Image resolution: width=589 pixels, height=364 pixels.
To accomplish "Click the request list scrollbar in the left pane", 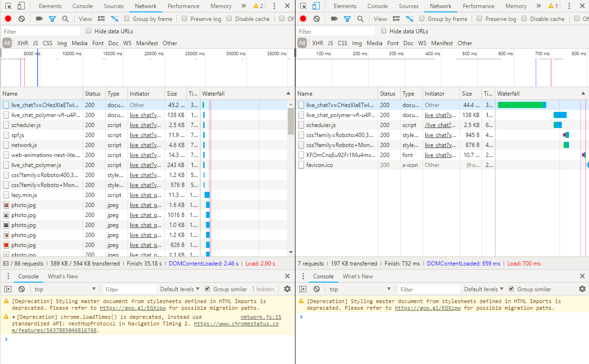I will (290, 121).
